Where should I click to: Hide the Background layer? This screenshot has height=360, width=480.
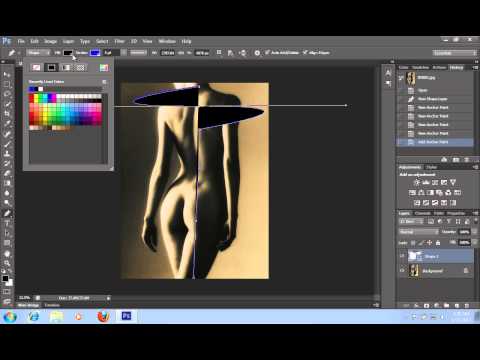point(402,270)
